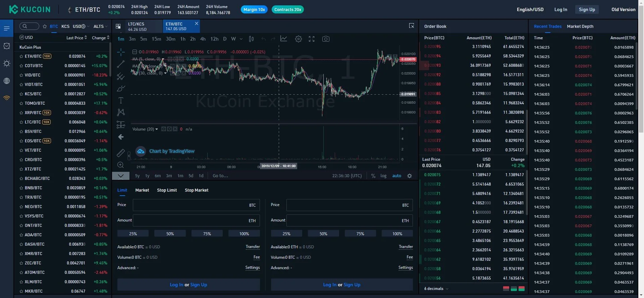The image size is (644, 298).
Task: Set buy amount to 25% of balance
Action: (x=133, y=234)
